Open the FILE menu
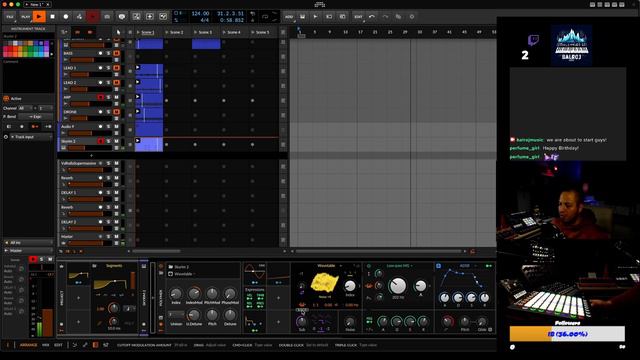Image resolution: width=640 pixels, height=360 pixels. 10,17
